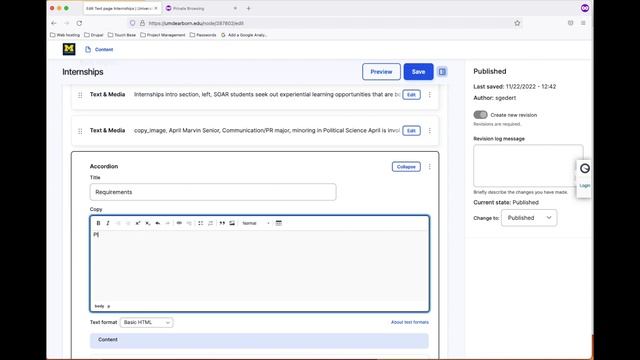Bookmark this page with the star icon
This screenshot has width=640, height=360.
click(517, 23)
